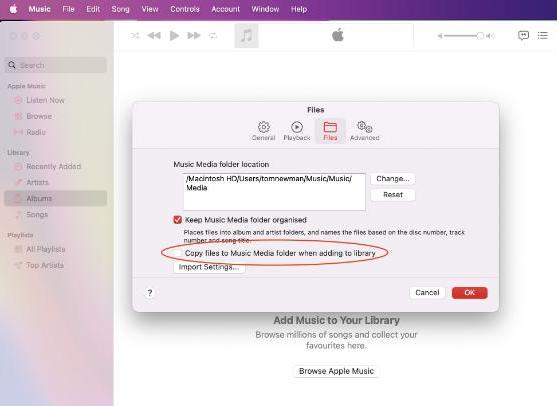Image resolution: width=557 pixels, height=406 pixels.
Task: Select Albums in the library sidebar
Action: (x=56, y=198)
